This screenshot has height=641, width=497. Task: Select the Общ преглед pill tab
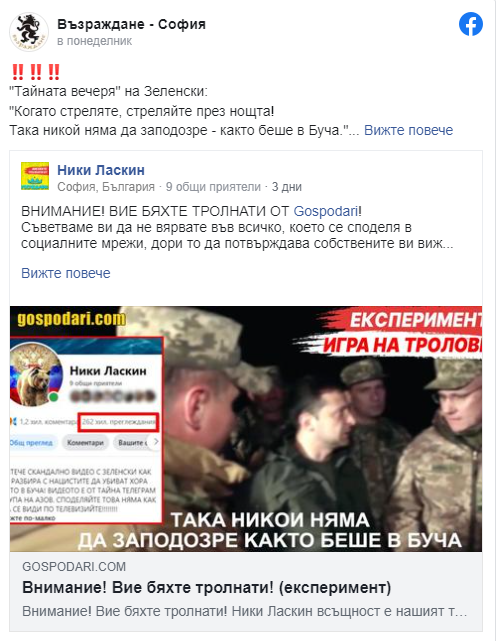tap(32, 442)
